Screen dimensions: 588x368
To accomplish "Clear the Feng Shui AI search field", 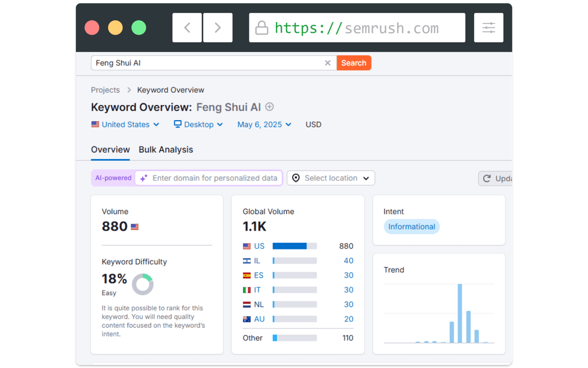I will click(x=328, y=63).
